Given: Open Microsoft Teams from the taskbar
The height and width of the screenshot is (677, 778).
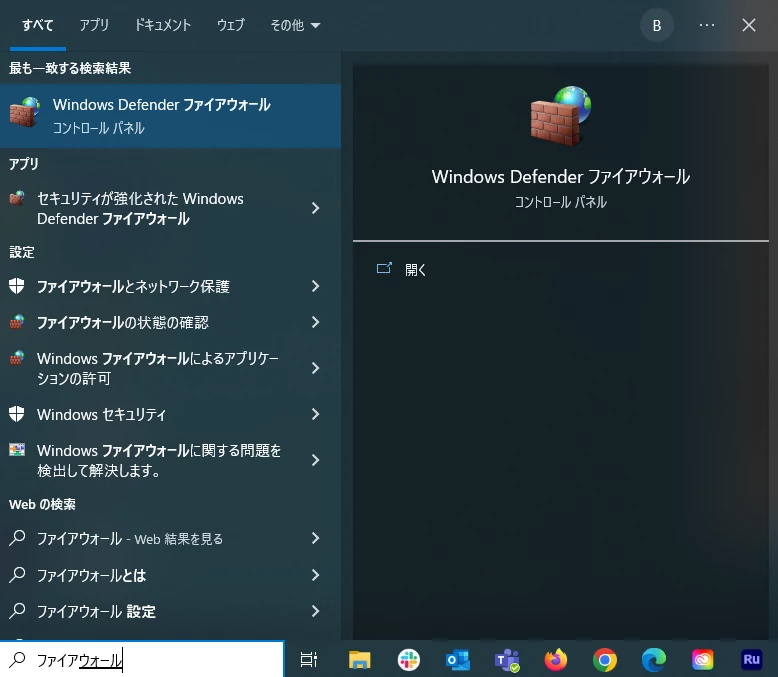Looking at the screenshot, I should [507, 661].
